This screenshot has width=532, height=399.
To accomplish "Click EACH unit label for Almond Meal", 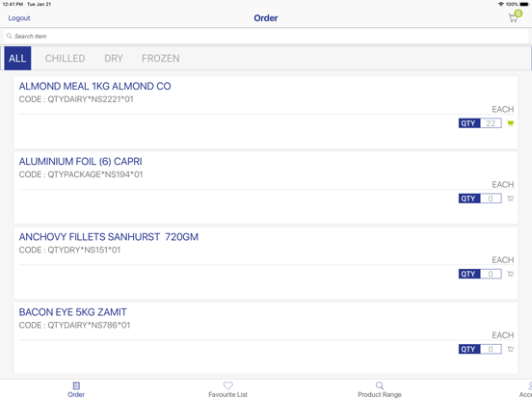I will [x=503, y=109].
